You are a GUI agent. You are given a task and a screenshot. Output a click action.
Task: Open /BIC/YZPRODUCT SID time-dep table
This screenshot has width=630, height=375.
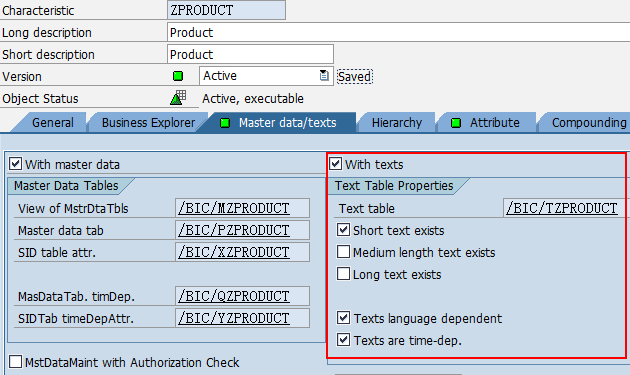(x=234, y=318)
